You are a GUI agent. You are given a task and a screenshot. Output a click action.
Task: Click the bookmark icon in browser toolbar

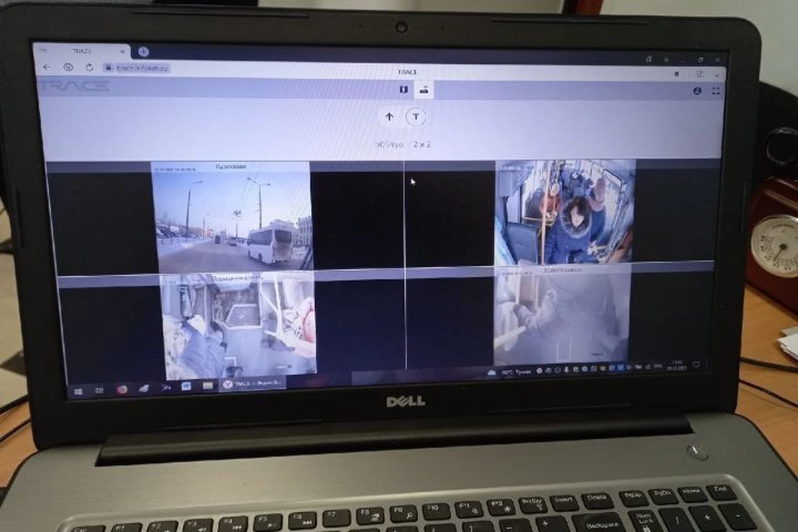point(677,74)
